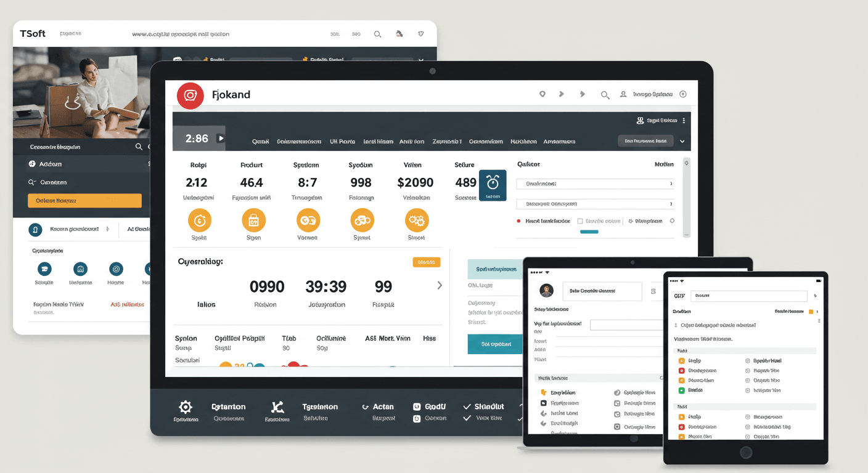
Task: Click the search magnifier in Fjokand header
Action: 605,95
